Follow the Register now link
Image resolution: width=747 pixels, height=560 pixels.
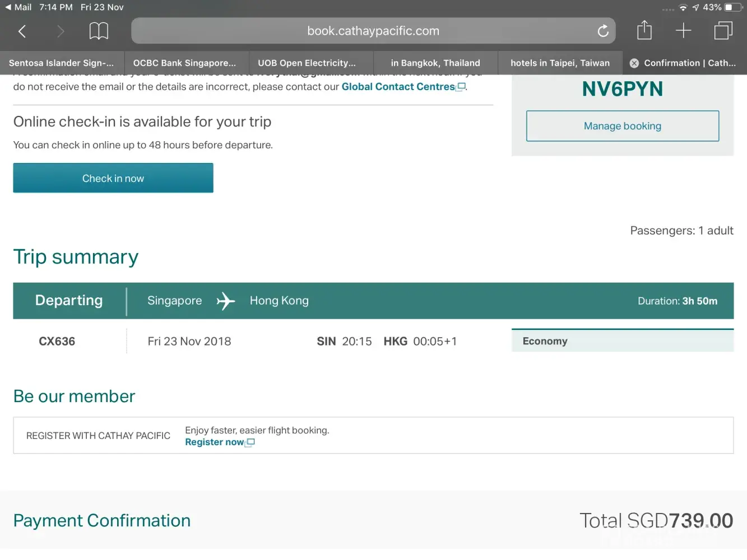[215, 442]
